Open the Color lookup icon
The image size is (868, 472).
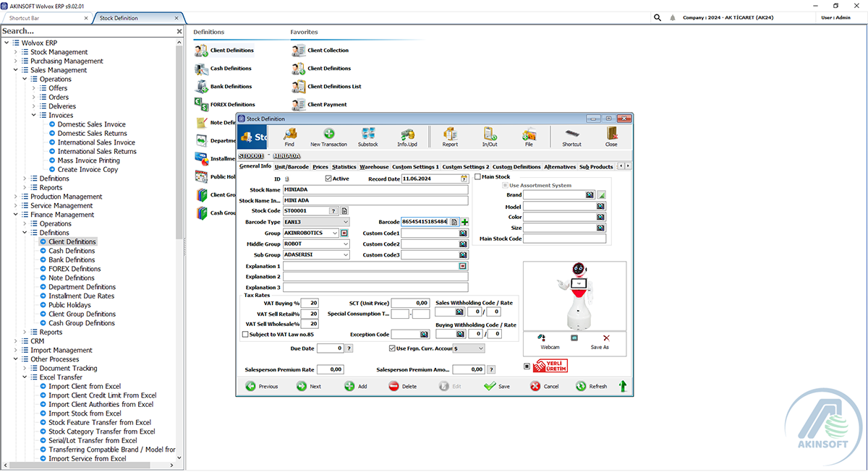click(x=600, y=217)
